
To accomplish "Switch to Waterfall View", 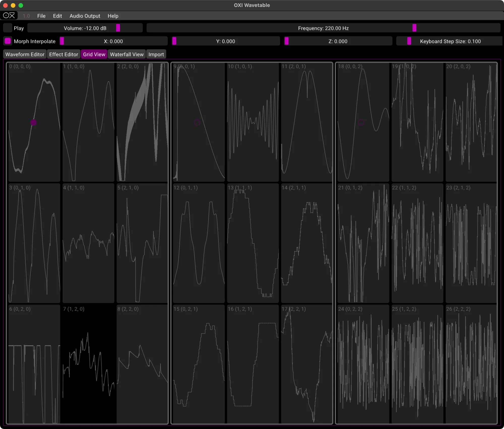I will point(127,54).
